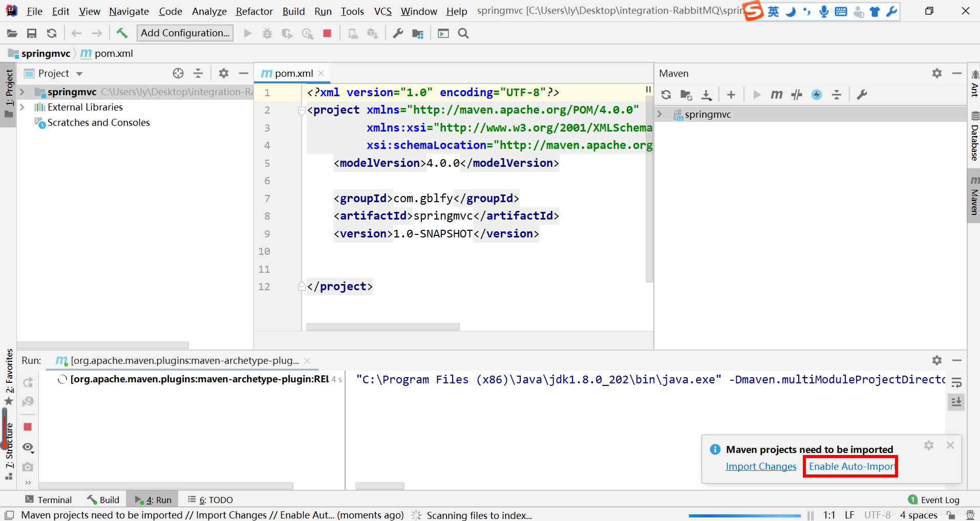This screenshot has height=521, width=980.
Task: Open Run panel gear settings
Action: tap(937, 360)
